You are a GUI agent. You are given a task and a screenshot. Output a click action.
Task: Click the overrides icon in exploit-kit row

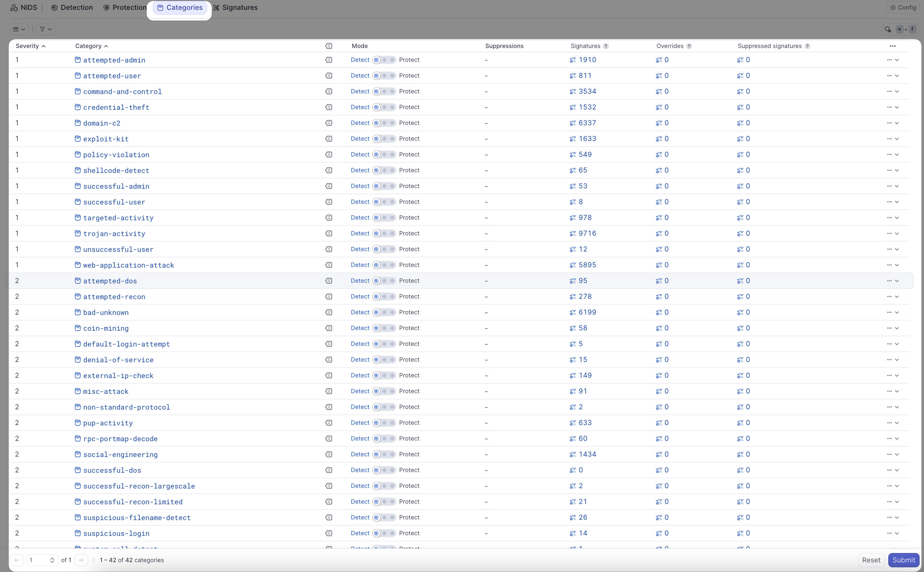pyautogui.click(x=659, y=139)
